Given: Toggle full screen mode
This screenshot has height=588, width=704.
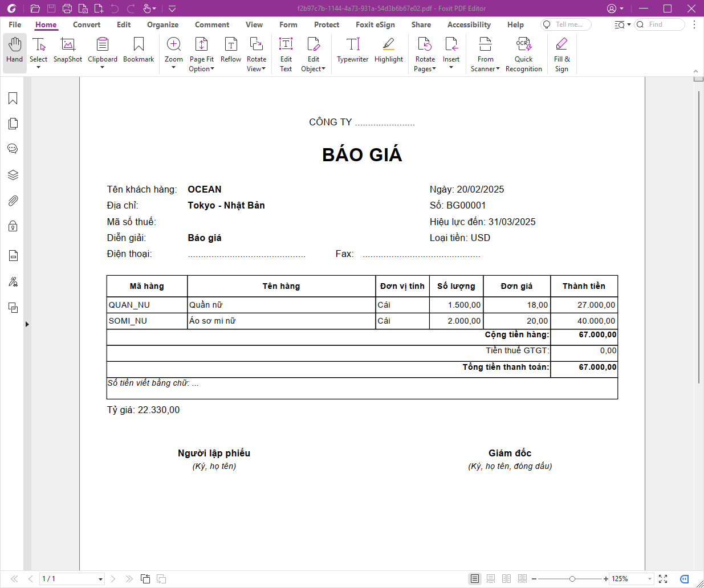Looking at the screenshot, I should [x=663, y=579].
